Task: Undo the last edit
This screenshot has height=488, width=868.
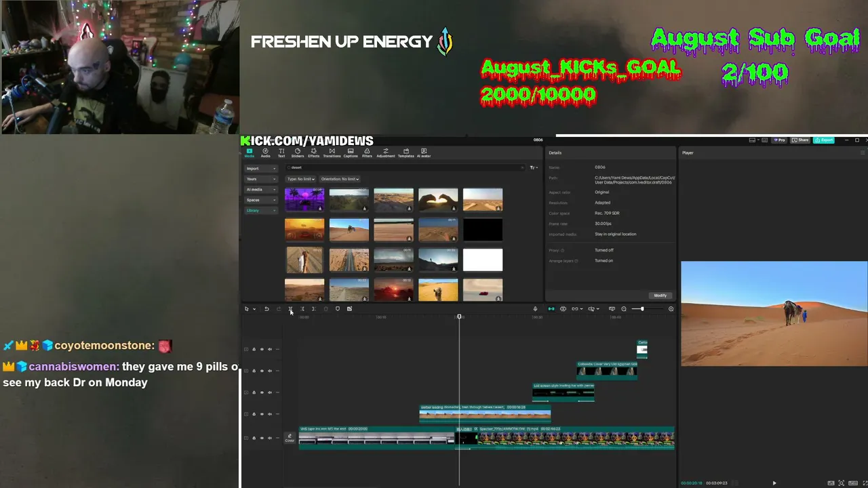Action: point(267,309)
